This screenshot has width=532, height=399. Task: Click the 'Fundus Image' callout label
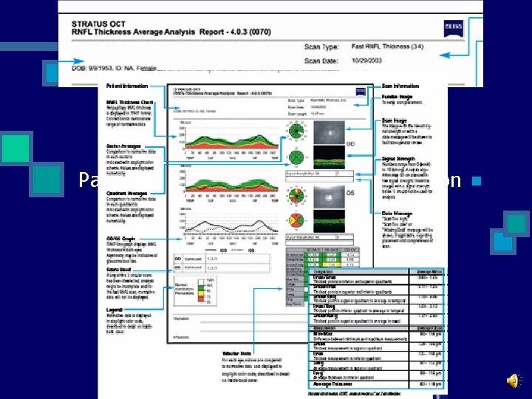pos(397,97)
